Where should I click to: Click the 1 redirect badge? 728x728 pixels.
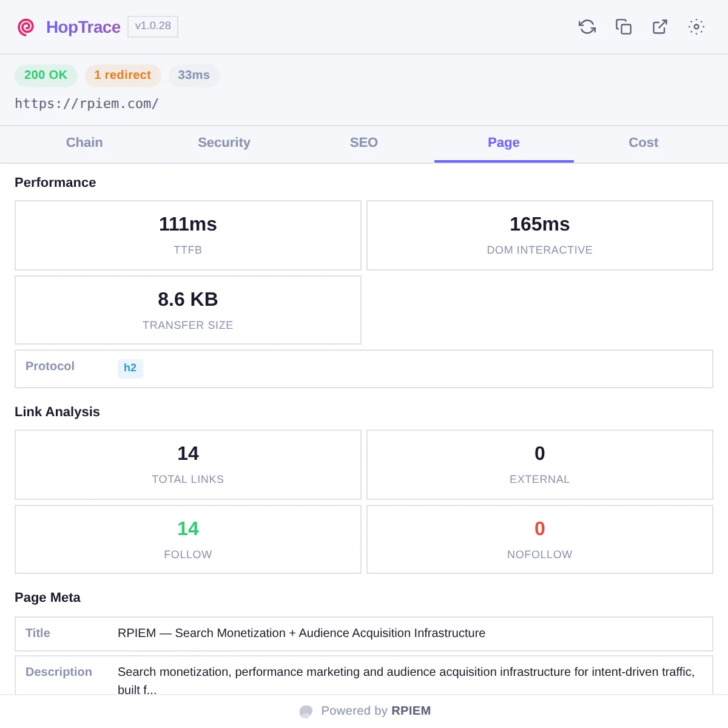pyautogui.click(x=123, y=75)
